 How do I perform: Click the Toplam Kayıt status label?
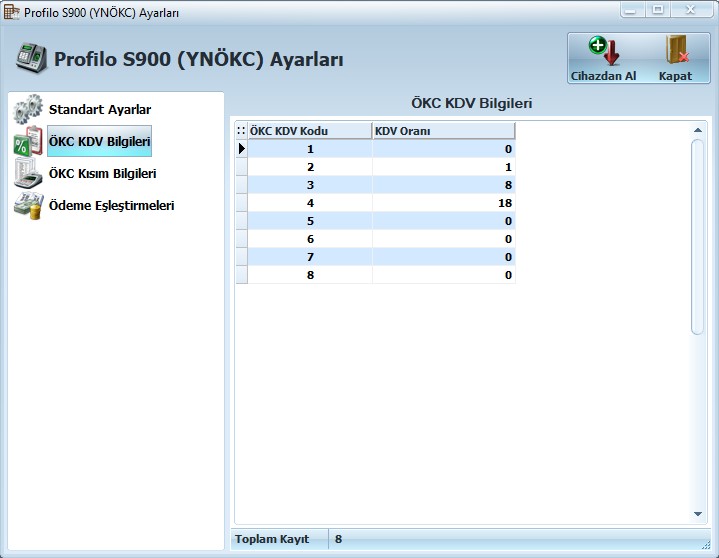[272, 539]
